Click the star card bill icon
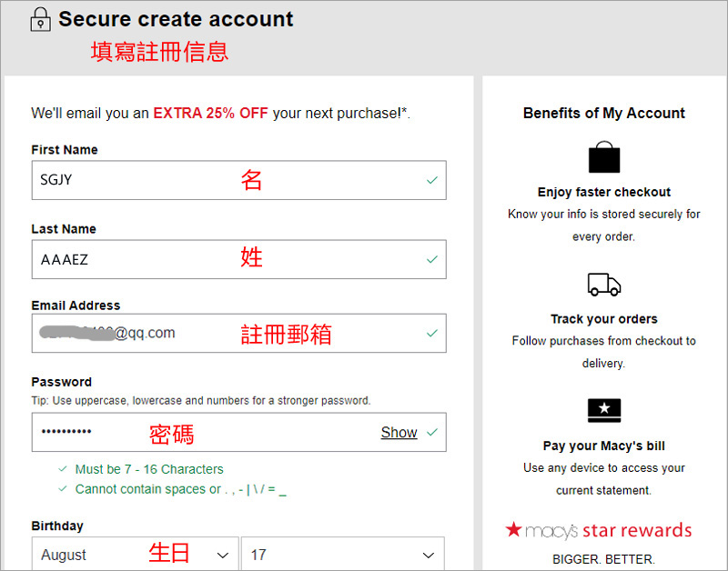Image resolution: width=728 pixels, height=571 pixels. [603, 411]
